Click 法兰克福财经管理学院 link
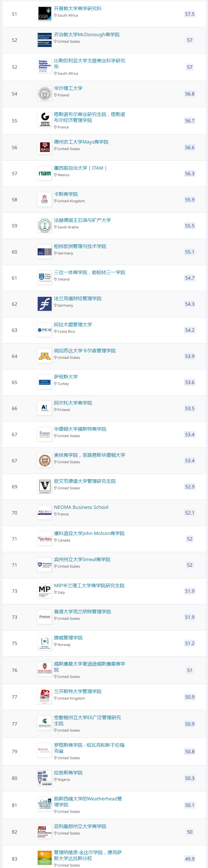This screenshot has width=208, height=868. point(77,299)
